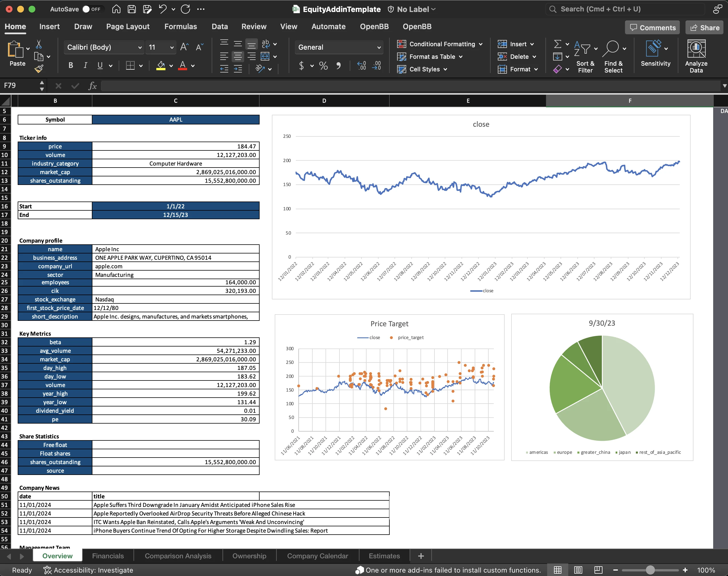Click the Merge cells icon

[265, 56]
